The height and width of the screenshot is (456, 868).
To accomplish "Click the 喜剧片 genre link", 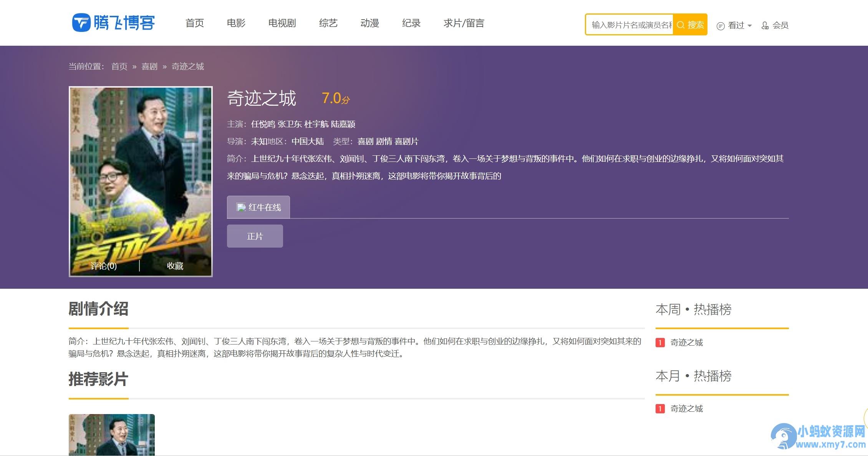I will pos(406,141).
